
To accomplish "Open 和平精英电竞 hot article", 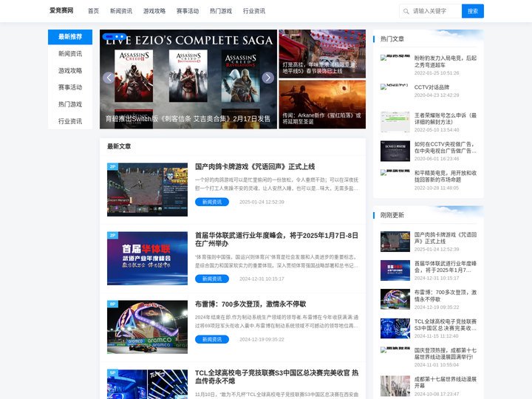I will [445, 176].
